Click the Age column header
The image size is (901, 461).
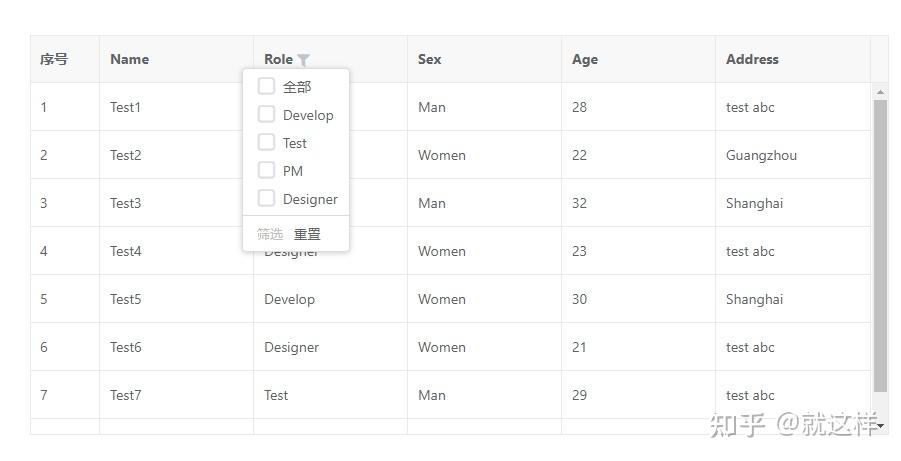pos(585,59)
